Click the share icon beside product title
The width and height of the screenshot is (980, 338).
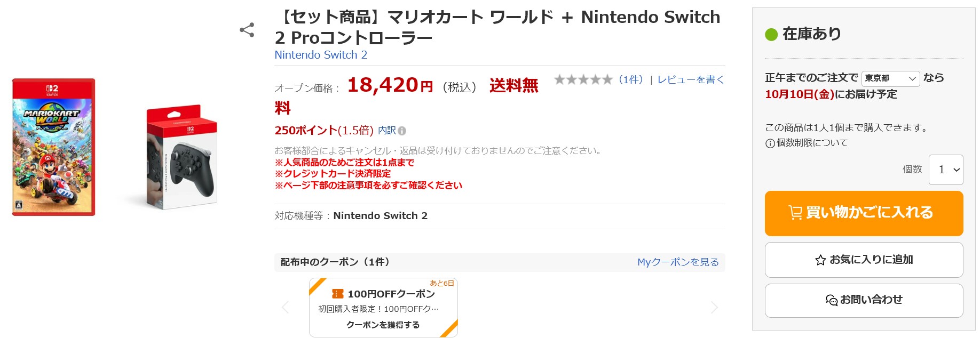pos(247,30)
